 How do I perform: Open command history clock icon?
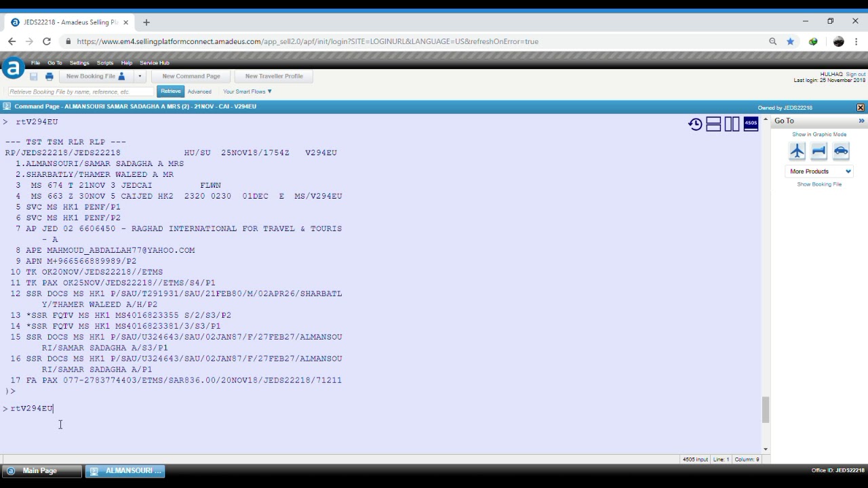coord(695,124)
